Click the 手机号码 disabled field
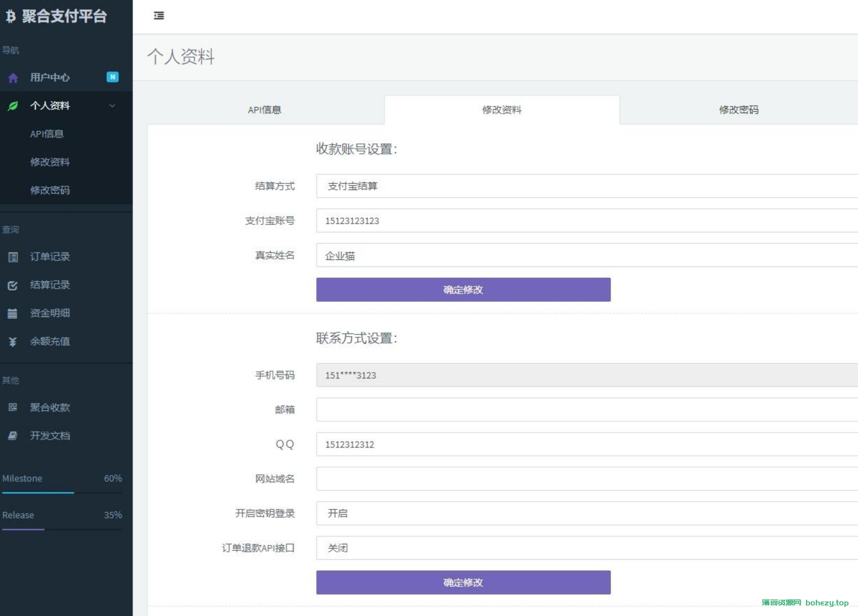The image size is (858, 616). click(587, 375)
